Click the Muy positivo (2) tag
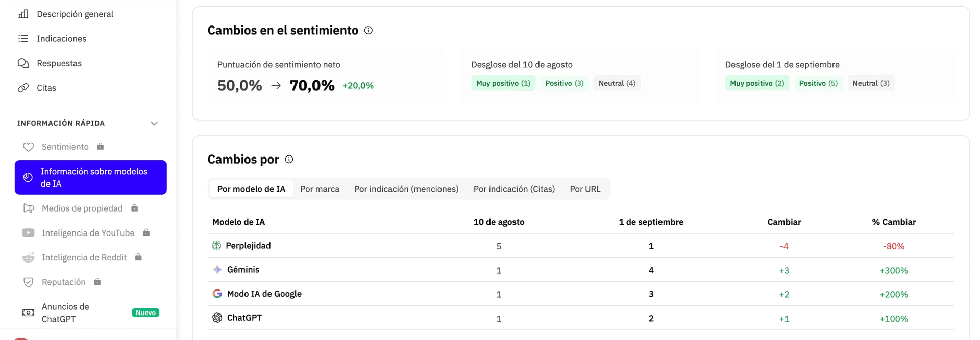 point(757,83)
